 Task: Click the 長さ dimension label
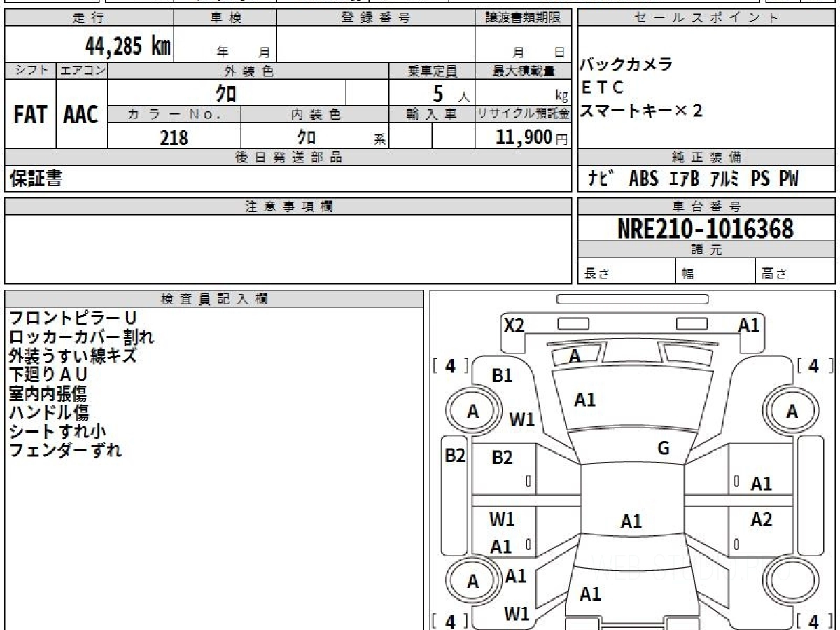597,274
